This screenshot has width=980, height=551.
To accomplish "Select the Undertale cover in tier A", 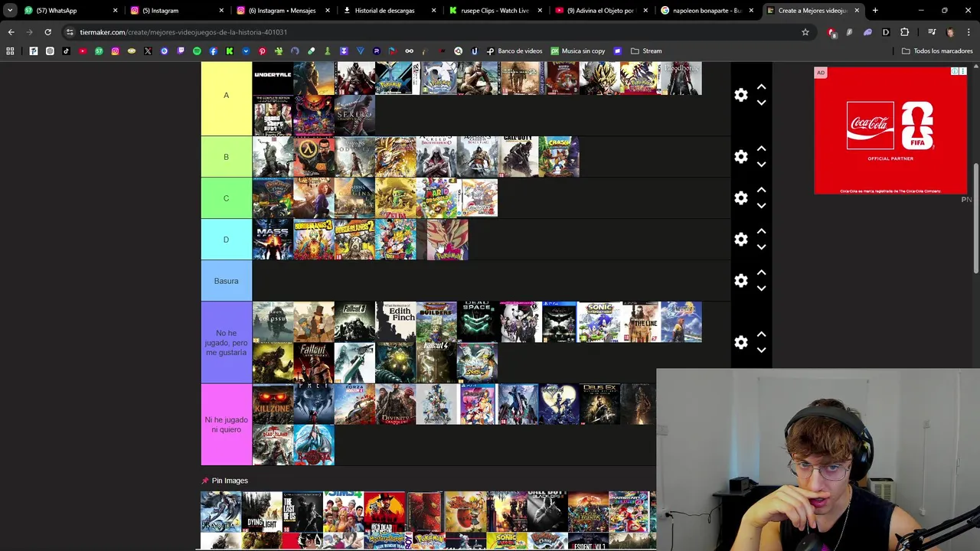I will tap(273, 78).
